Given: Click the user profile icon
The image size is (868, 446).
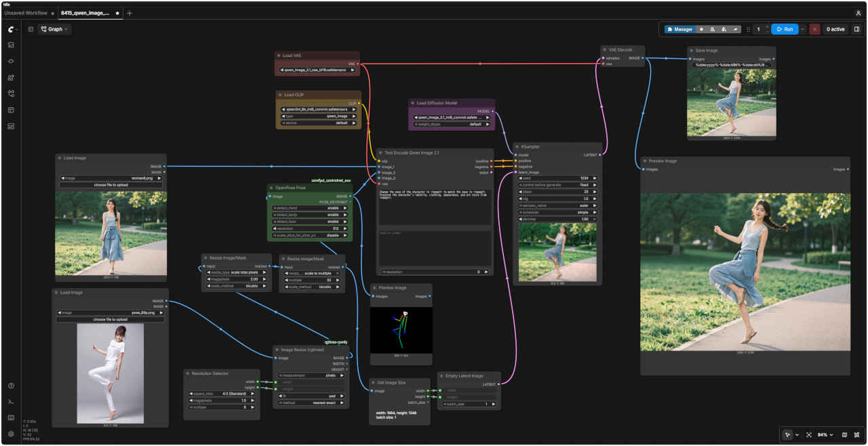Looking at the screenshot, I should point(859,13).
